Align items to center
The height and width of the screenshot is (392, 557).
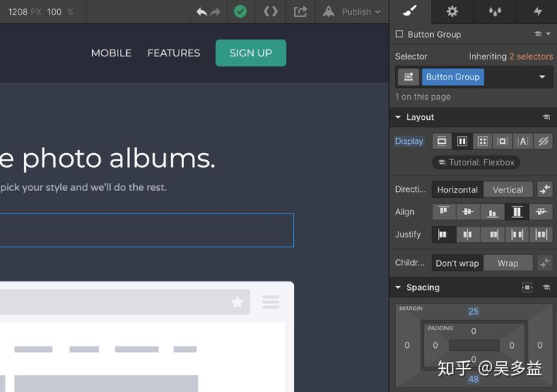[467, 212]
